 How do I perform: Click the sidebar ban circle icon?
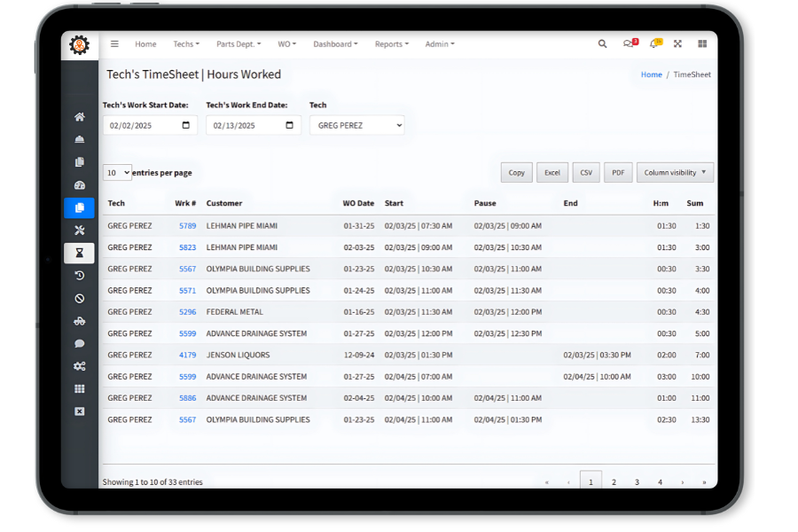click(x=80, y=298)
